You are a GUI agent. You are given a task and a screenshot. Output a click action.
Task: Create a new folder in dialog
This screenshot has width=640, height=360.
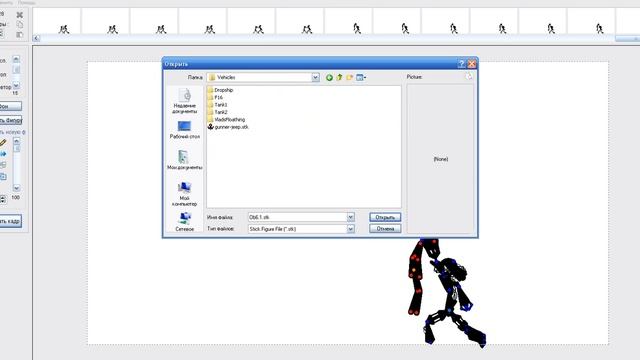(x=349, y=77)
